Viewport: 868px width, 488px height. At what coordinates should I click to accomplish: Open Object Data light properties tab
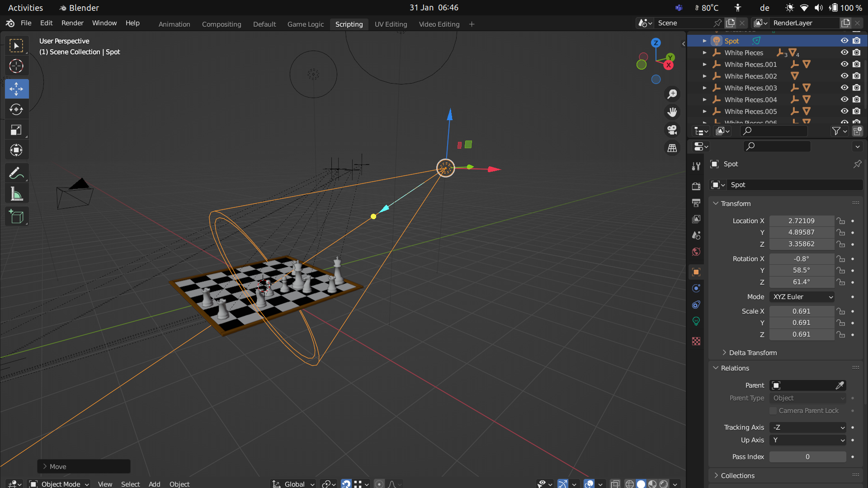[x=696, y=321]
